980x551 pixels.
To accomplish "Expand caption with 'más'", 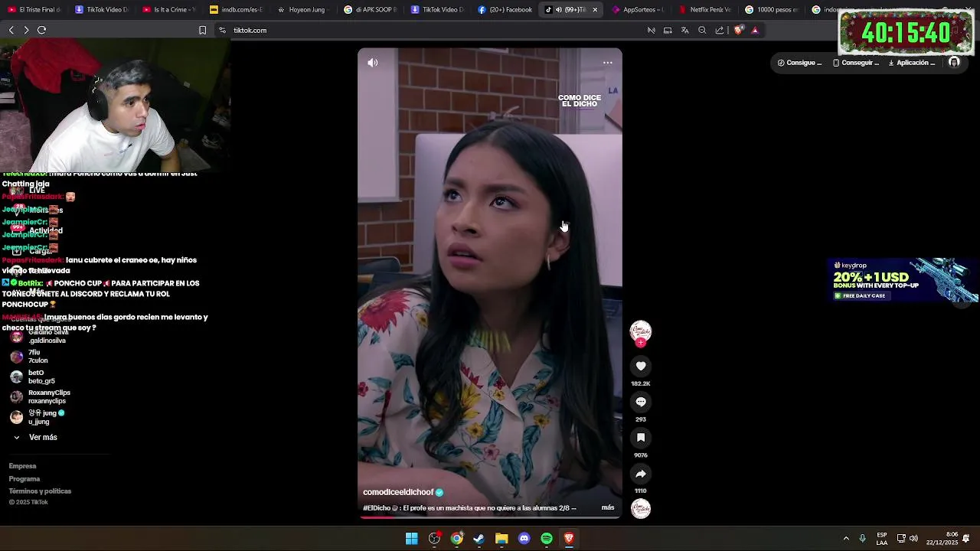I will click(x=608, y=507).
